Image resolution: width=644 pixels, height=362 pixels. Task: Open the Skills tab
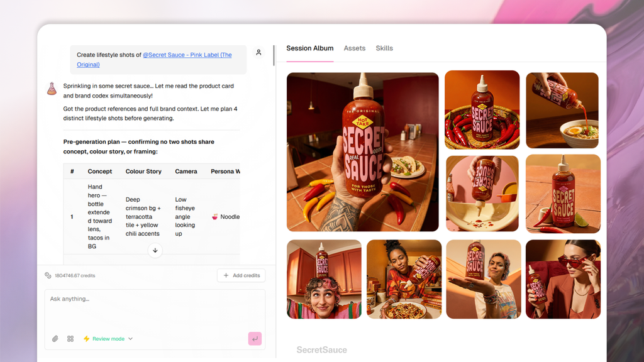point(384,48)
